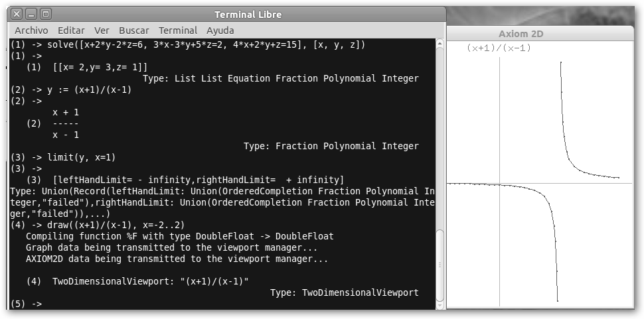Open the Editar menu
This screenshot has width=644, height=319.
click(x=71, y=31)
